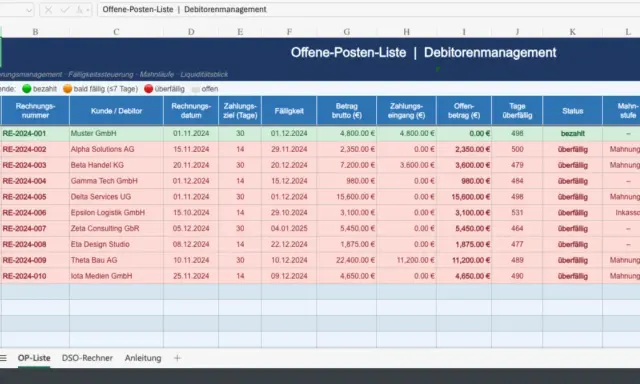The image size is (640, 384).
Task: Select gross amount 7,200.00 € cell
Action: 347,165
